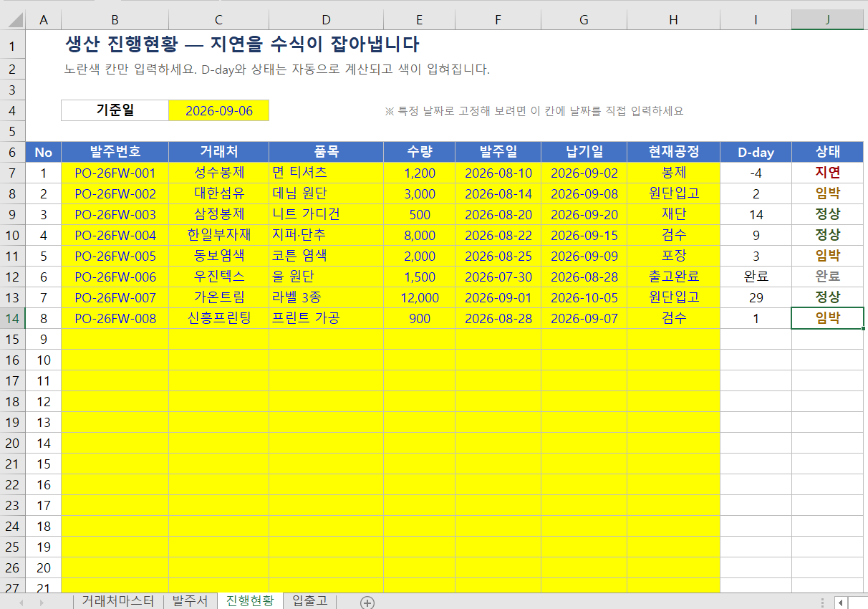This screenshot has width=868, height=609.
Task: Click the 재단 process cell
Action: [x=674, y=214]
